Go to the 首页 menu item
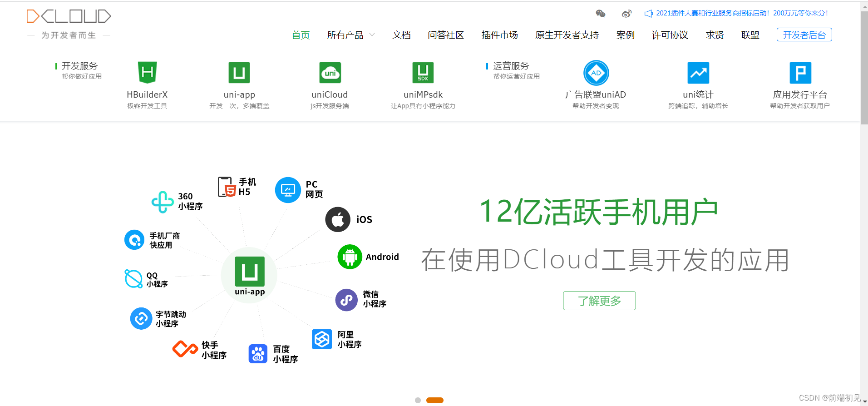 click(x=301, y=35)
